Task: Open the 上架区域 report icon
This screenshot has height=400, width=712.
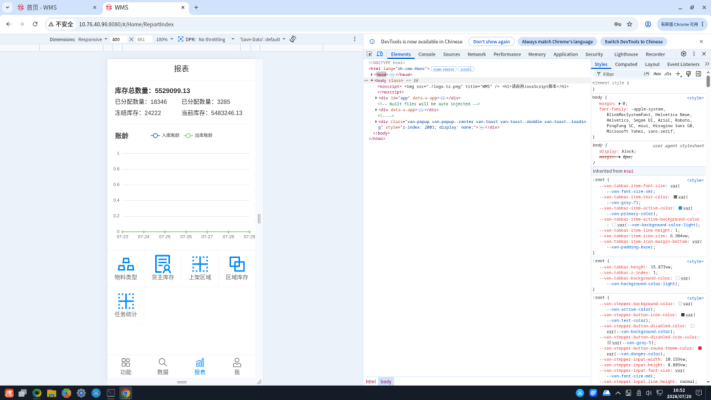Action: click(x=200, y=268)
